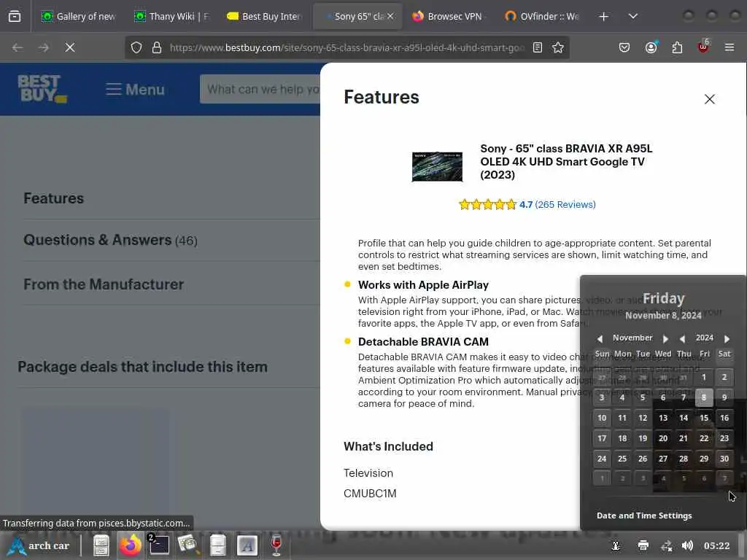Select November 8 in calendar
This screenshot has height=560, width=747.
(x=704, y=397)
